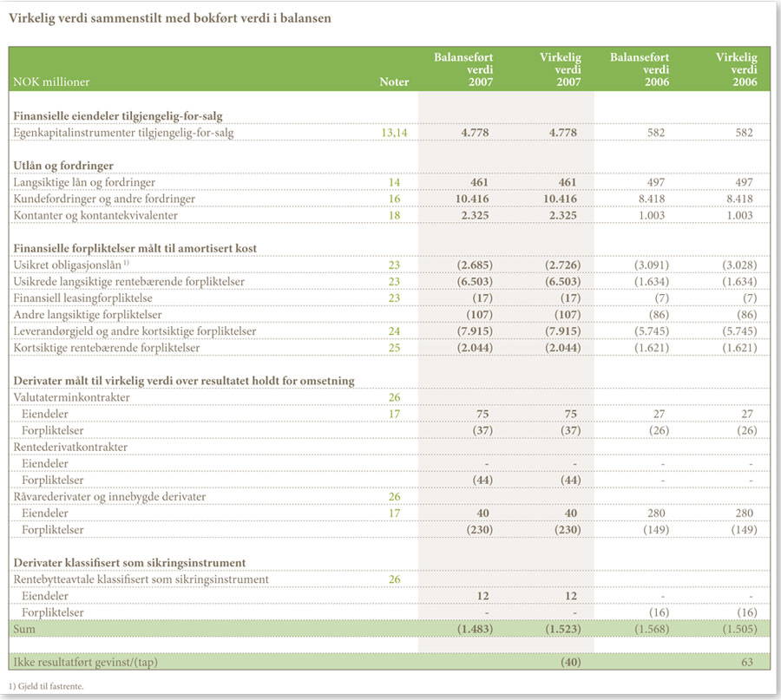This screenshot has width=781, height=700.
Task: Click the 'Virkelig verdi 2007' column header
Action: (561, 69)
